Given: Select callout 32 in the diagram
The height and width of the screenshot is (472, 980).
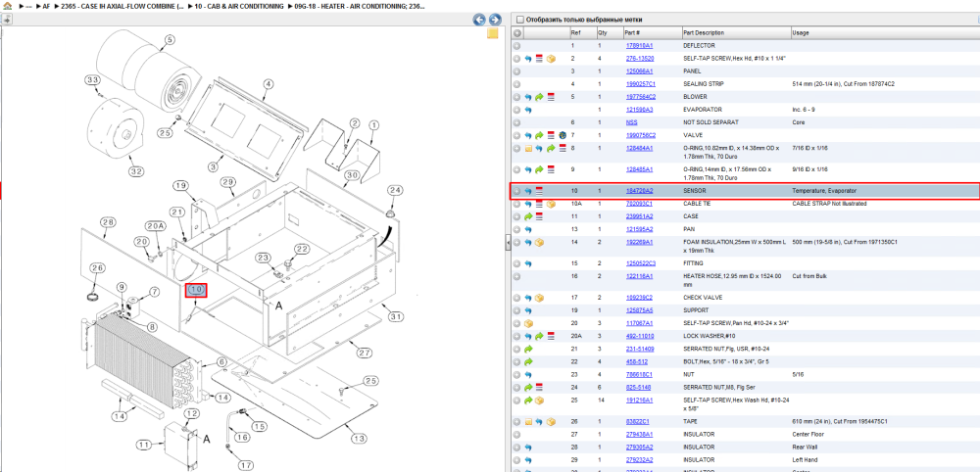Looking at the screenshot, I should point(135,170).
